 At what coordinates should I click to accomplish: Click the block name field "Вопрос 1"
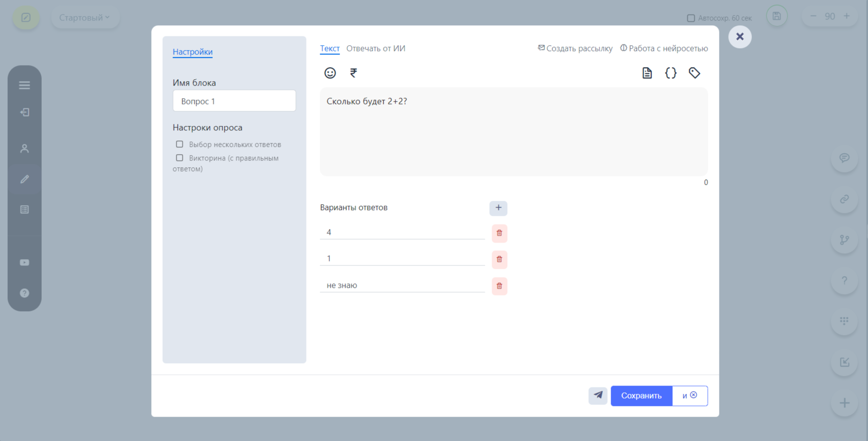coord(234,101)
